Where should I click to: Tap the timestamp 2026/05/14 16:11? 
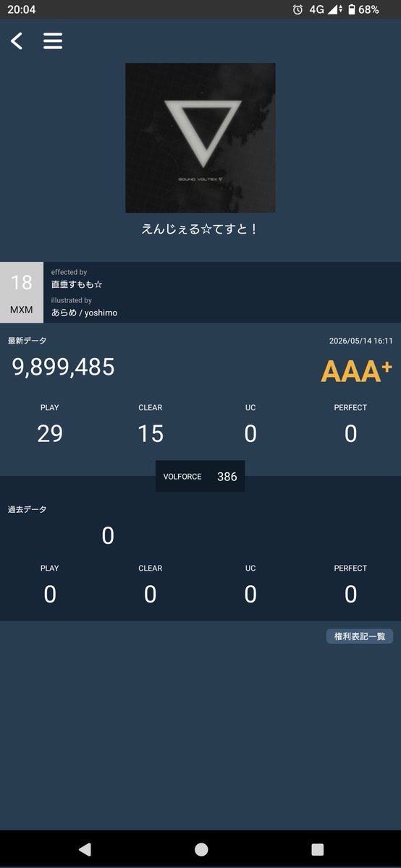coord(360,341)
